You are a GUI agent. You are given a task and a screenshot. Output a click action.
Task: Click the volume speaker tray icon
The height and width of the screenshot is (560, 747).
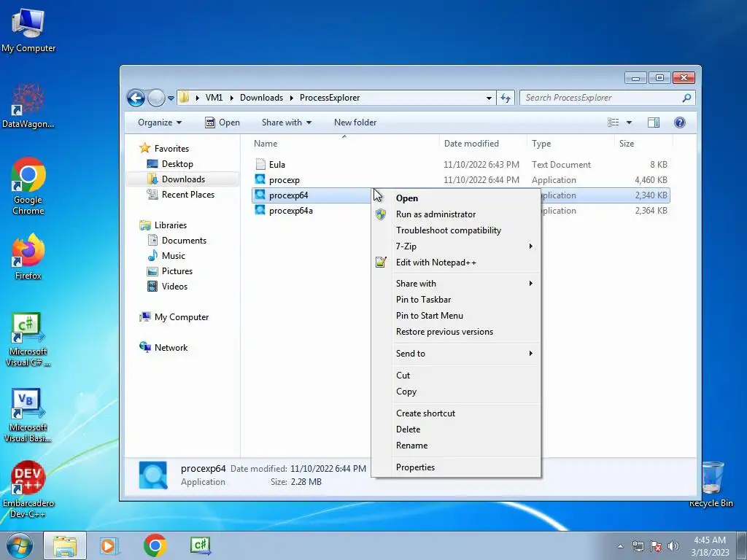(673, 546)
